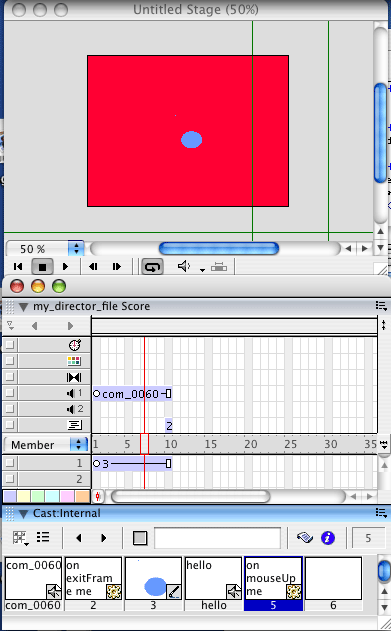Show cast member properties info button
Screen dimensions: 391x631
click(x=328, y=538)
